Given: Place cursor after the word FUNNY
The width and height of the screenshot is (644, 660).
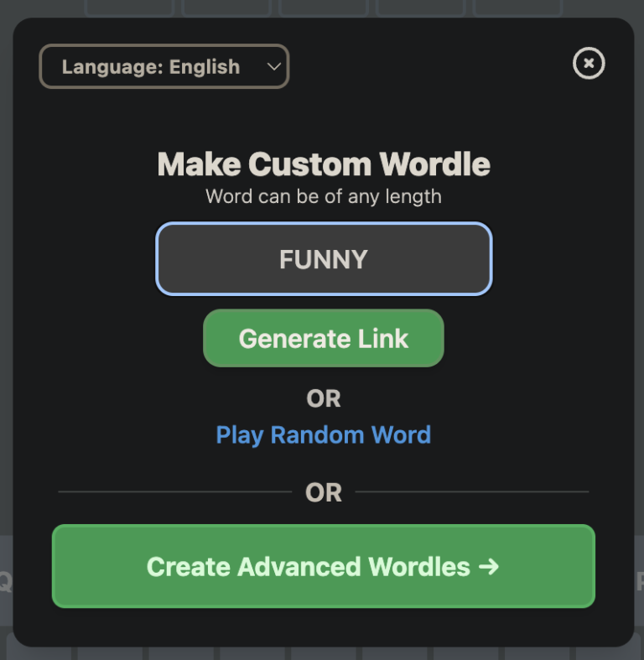Looking at the screenshot, I should (x=371, y=259).
